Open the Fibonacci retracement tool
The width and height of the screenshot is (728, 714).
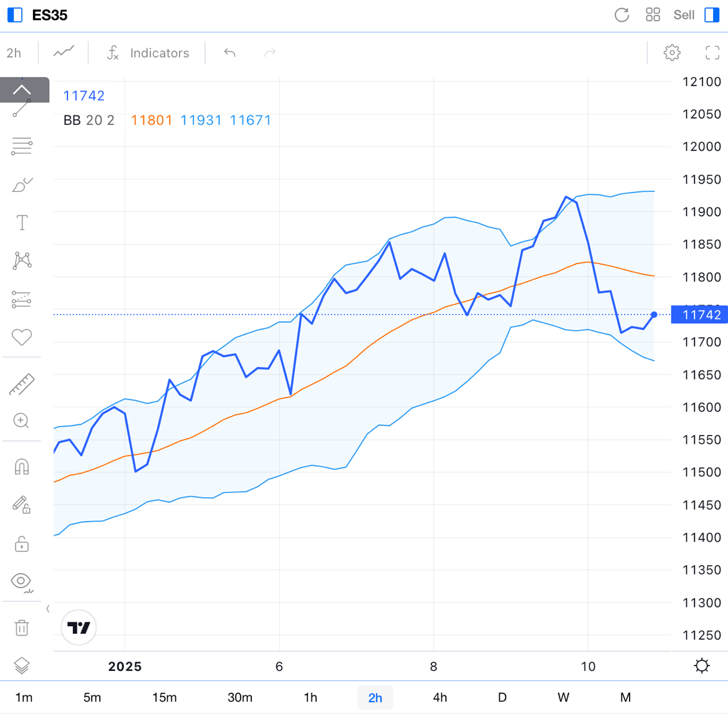pos(21,146)
